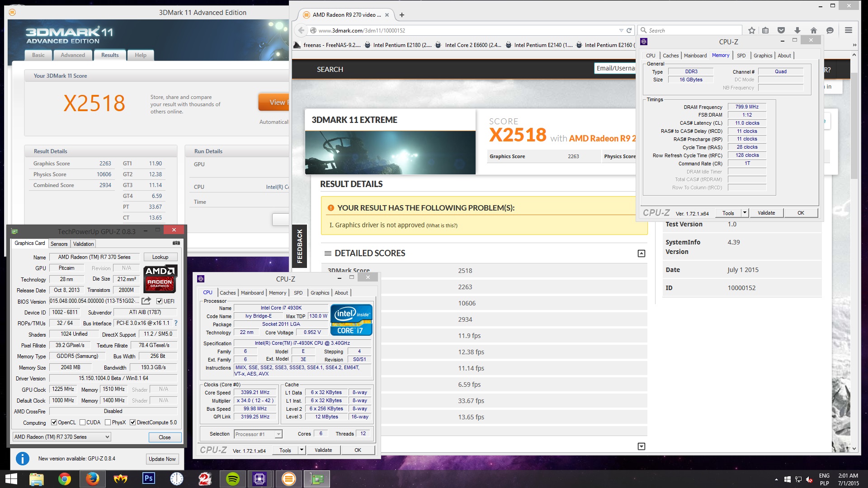Open the address bar history dropdown arrow
Screen dimensions: 868x488
click(621, 30)
